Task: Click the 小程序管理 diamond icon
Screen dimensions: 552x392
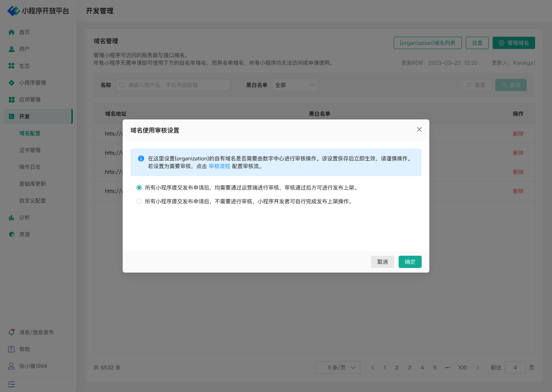Action: (x=12, y=83)
